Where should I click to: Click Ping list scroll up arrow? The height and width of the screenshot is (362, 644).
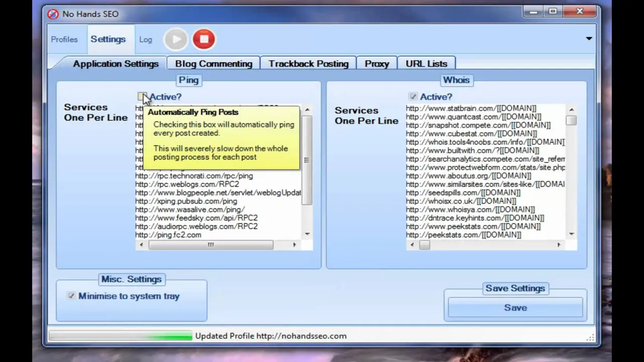[x=307, y=110]
